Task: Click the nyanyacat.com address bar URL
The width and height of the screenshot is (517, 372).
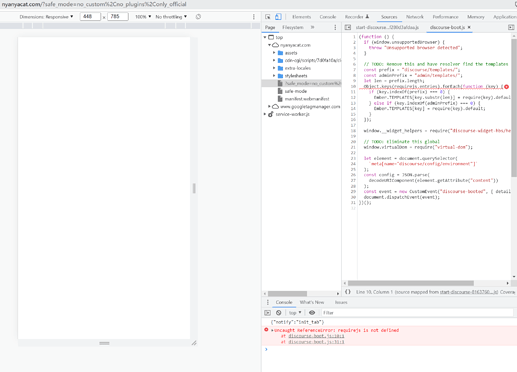Action: click(x=94, y=4)
